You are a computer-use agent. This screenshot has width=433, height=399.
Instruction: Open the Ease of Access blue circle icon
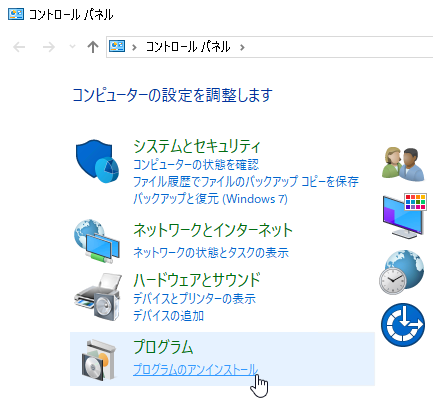point(403,325)
